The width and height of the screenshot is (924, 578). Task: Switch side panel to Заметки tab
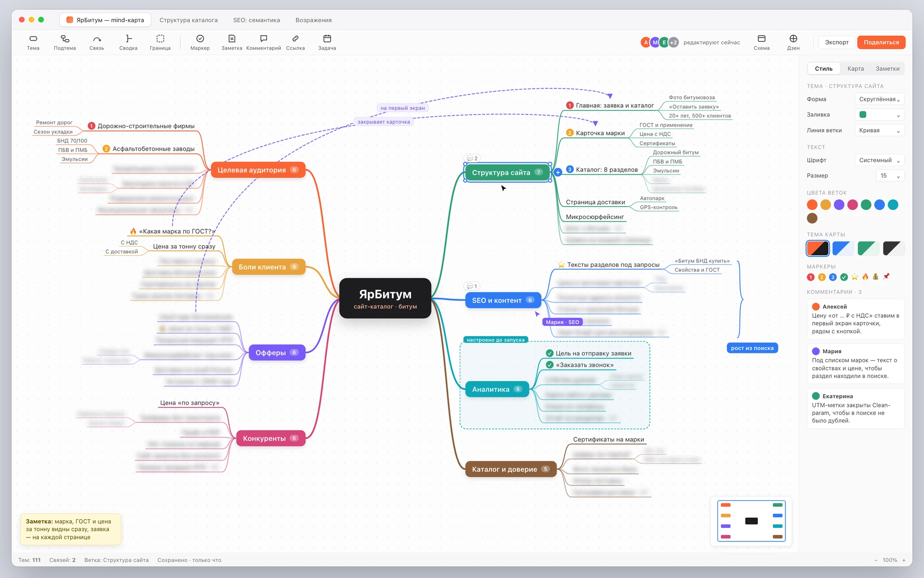(887, 68)
